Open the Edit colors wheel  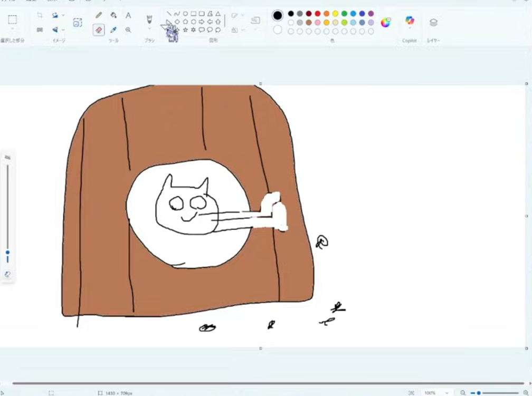[x=386, y=22]
